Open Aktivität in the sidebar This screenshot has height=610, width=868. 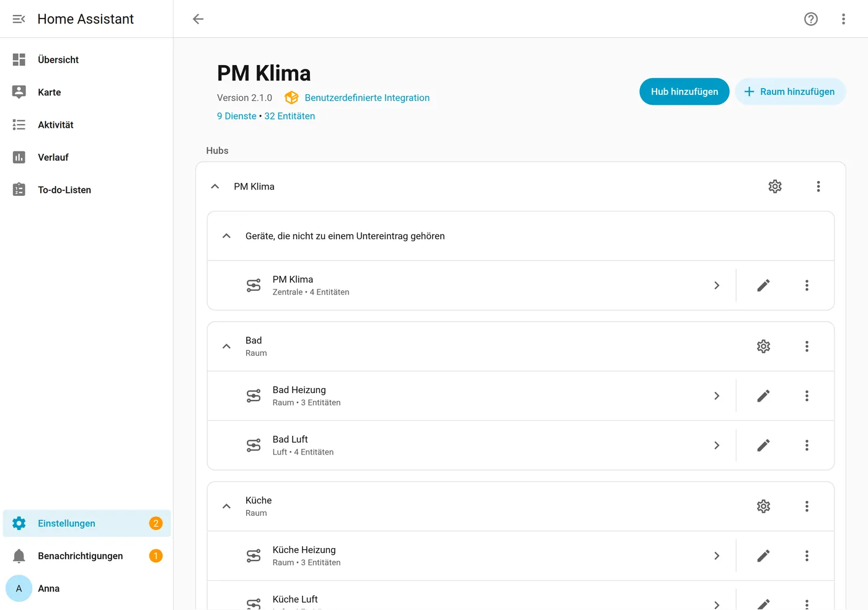pyautogui.click(x=87, y=125)
